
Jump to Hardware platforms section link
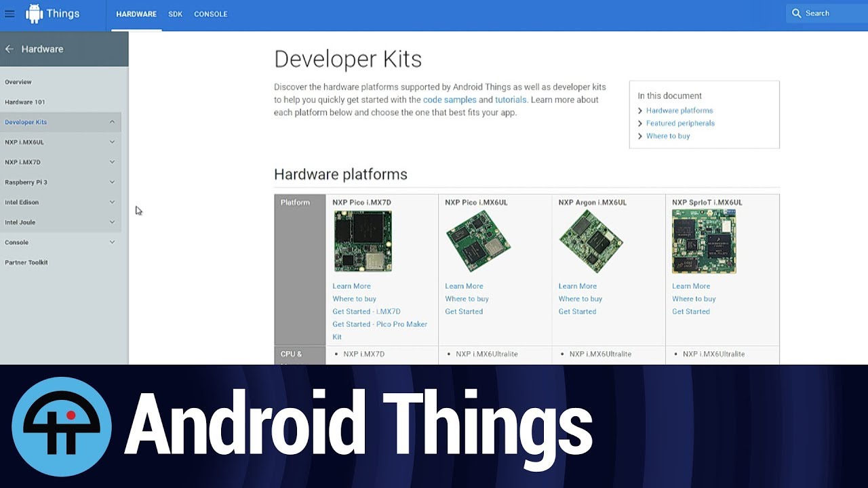(679, 110)
